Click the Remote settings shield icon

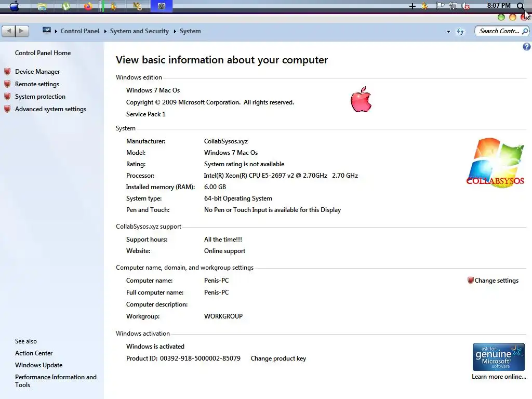coord(7,84)
